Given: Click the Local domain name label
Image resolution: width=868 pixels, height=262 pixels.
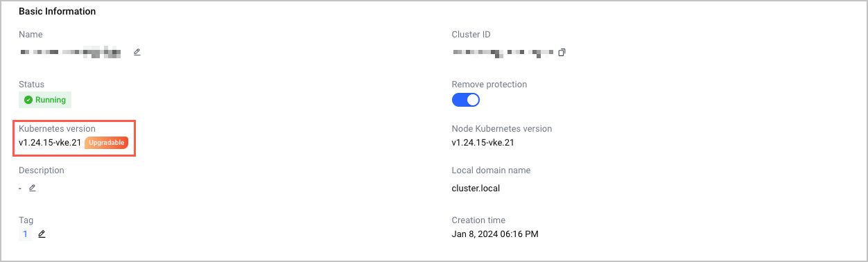Looking at the screenshot, I should click(x=491, y=171).
